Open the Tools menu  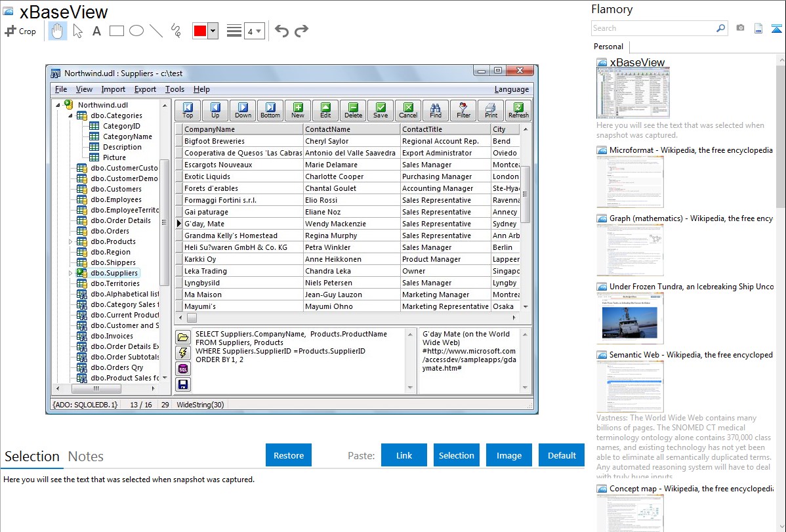[x=175, y=89]
